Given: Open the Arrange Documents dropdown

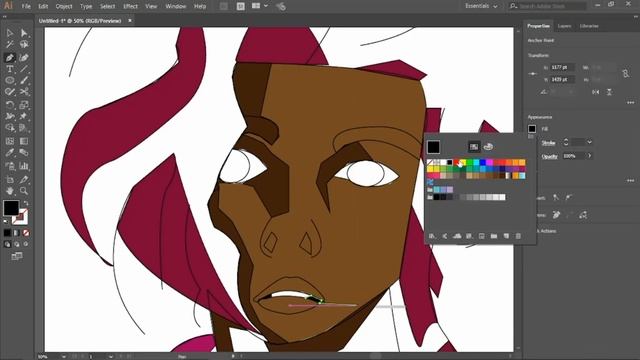Looking at the screenshot, I should click(x=259, y=6).
